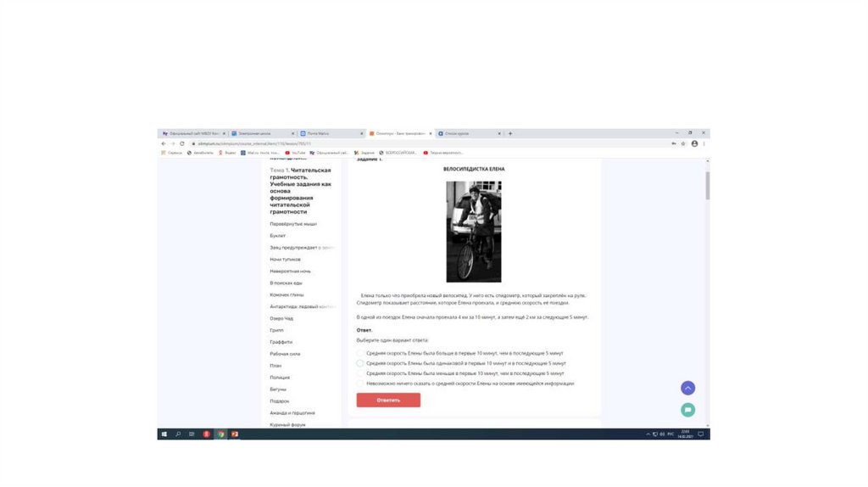Click the red Ответить button
This screenshot has height=487, width=868.
tap(388, 400)
